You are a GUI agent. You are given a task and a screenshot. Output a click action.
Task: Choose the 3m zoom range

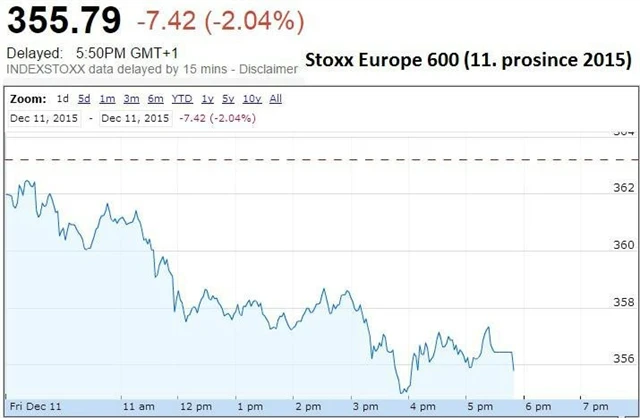[131, 99]
